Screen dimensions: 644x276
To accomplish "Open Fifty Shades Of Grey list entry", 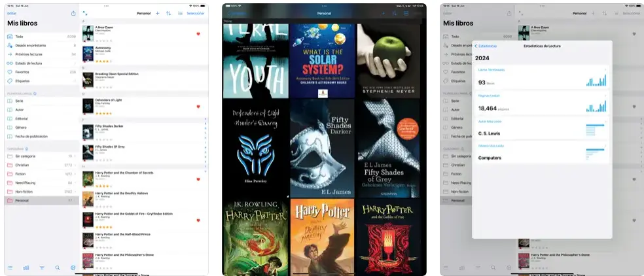I will coord(144,153).
